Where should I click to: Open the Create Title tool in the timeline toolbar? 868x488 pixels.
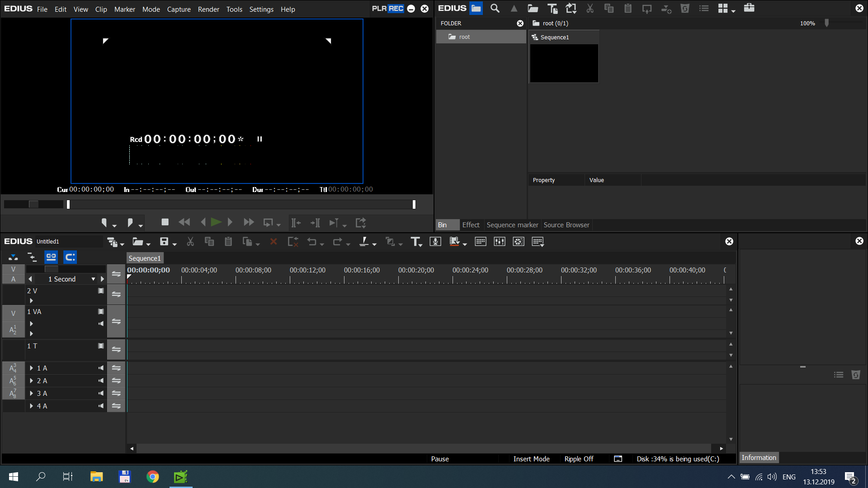tap(415, 242)
